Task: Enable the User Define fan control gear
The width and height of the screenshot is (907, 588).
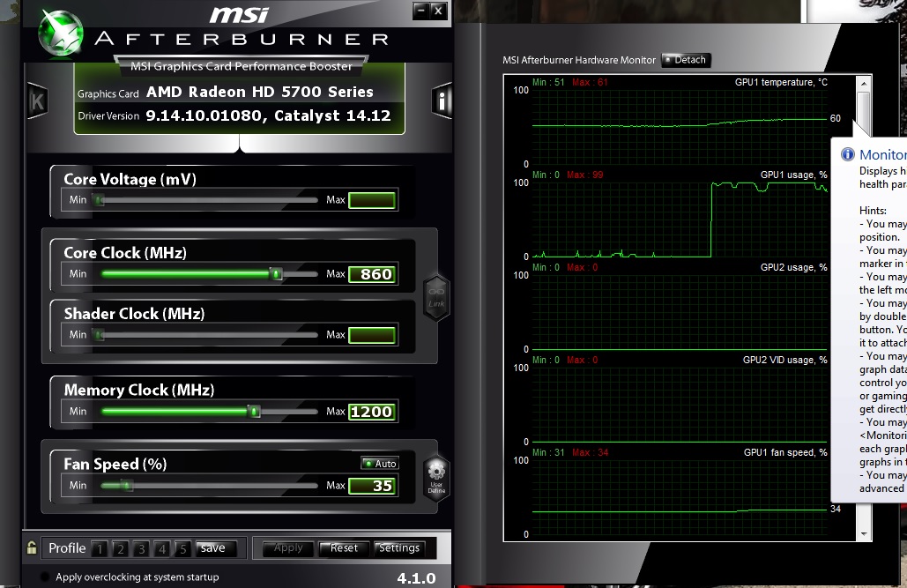Action: [x=436, y=478]
